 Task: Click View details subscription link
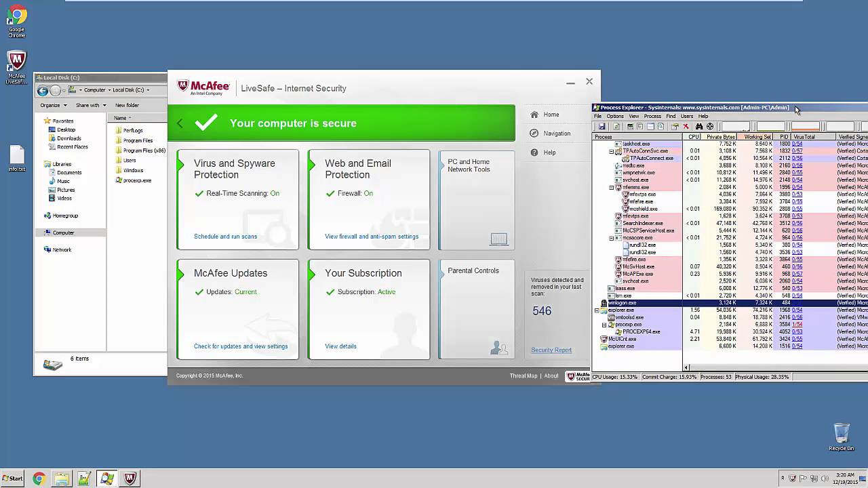pyautogui.click(x=340, y=346)
